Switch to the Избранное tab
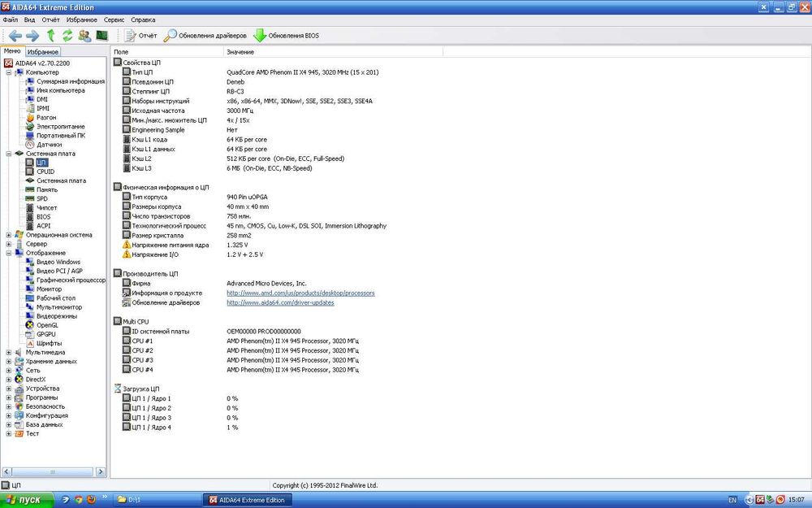This screenshot has height=508, width=812. tap(43, 52)
